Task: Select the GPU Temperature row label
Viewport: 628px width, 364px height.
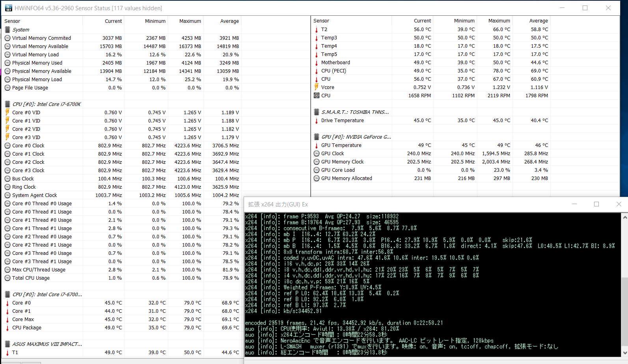Action: click(x=341, y=145)
